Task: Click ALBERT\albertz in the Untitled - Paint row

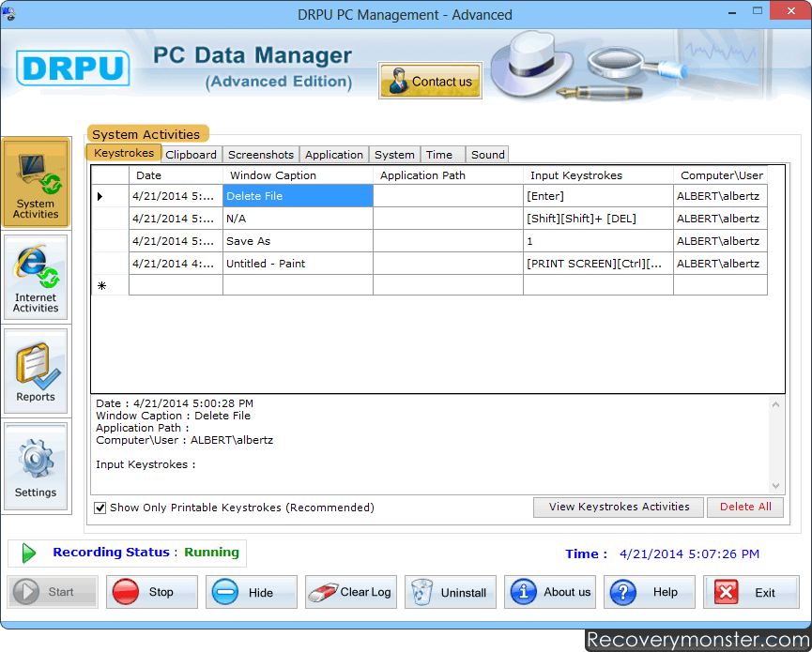Action: tap(720, 264)
